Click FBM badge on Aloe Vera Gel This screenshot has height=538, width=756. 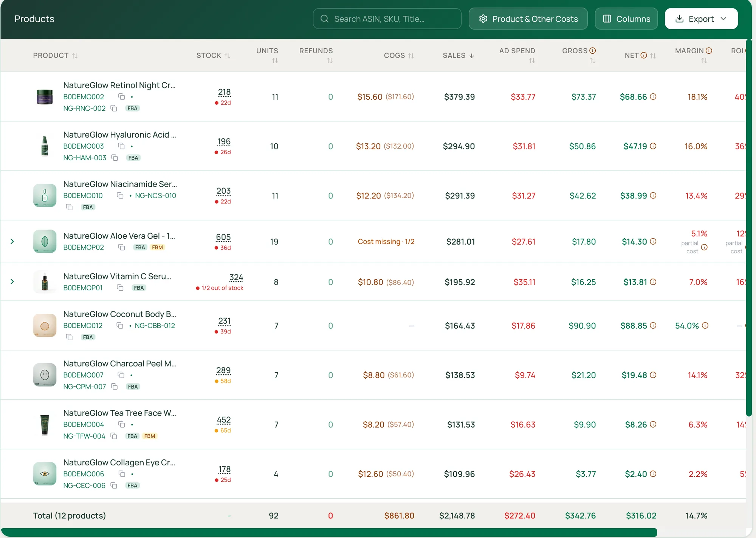(157, 247)
